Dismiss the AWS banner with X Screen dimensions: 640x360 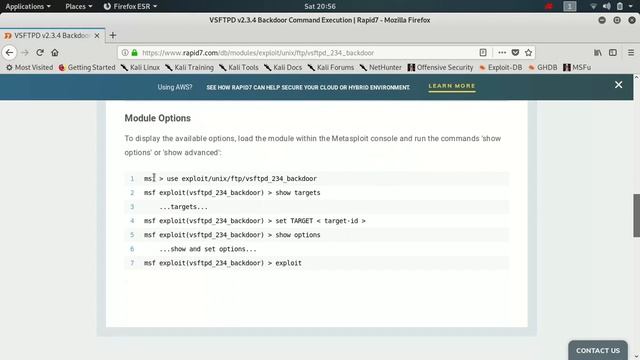click(x=618, y=84)
